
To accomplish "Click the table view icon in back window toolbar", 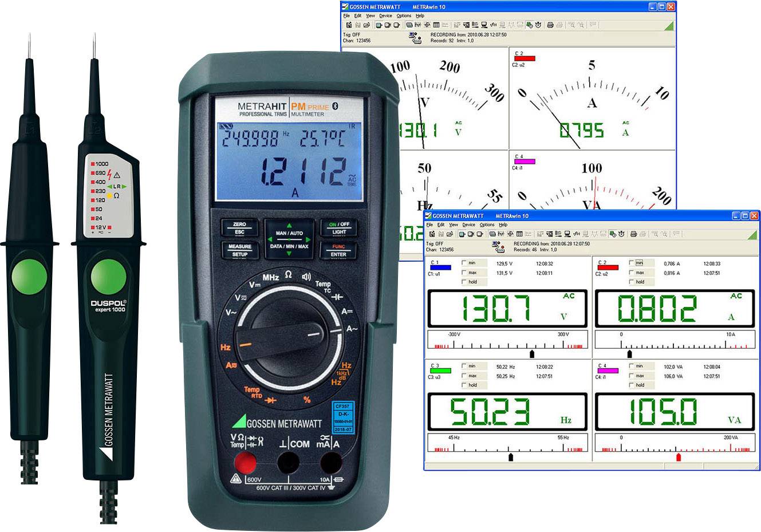I will (x=436, y=25).
